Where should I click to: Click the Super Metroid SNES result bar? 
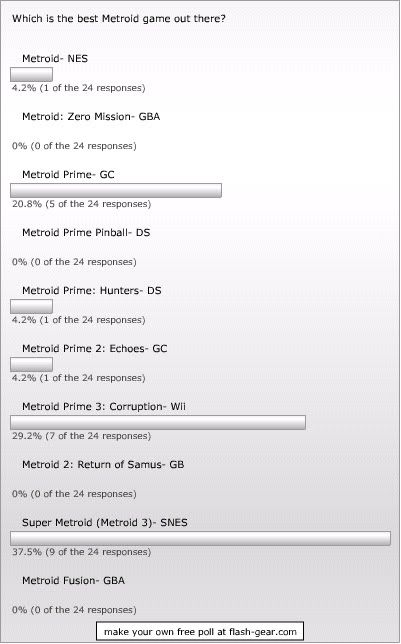[x=200, y=538]
